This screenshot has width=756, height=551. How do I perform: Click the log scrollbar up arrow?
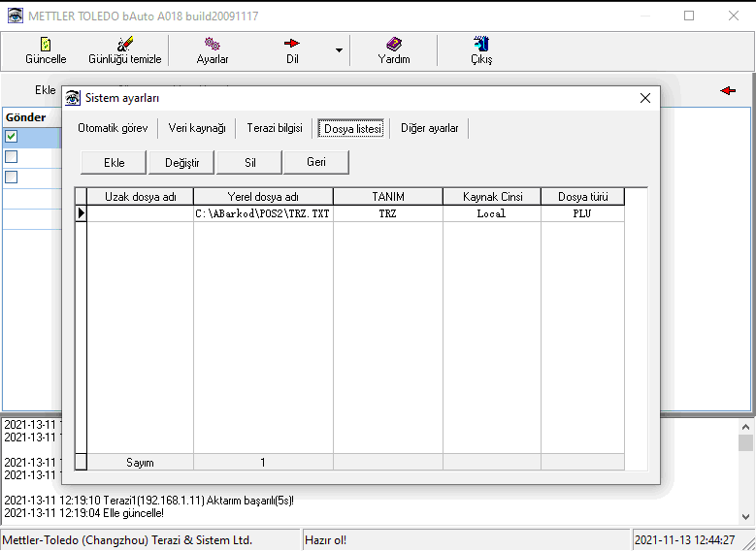point(745,427)
